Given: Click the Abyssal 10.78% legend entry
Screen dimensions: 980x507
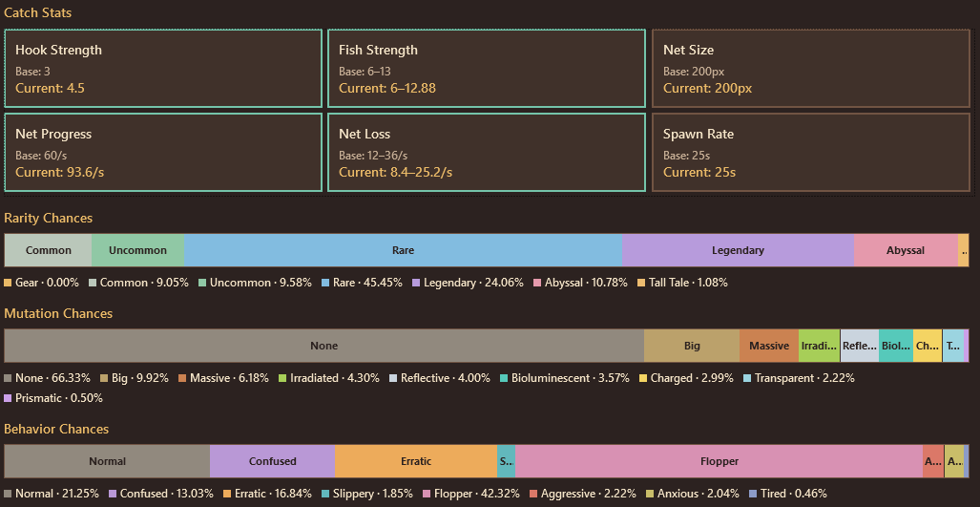Looking at the screenshot, I should click(580, 283).
